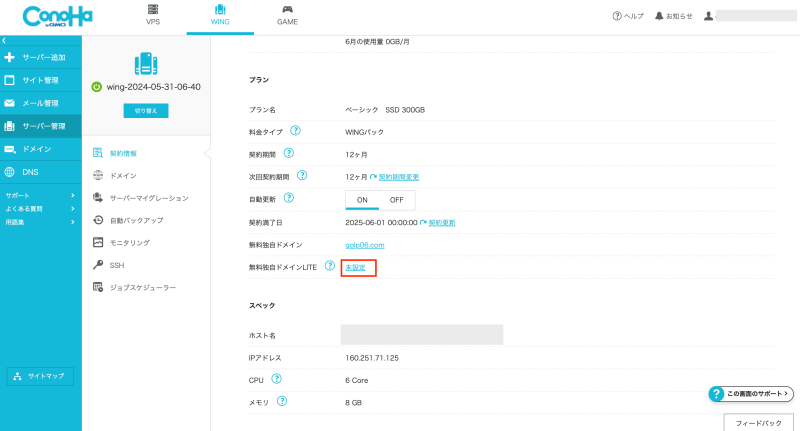This screenshot has width=800, height=431.
Task: Switch 自動更新 to OFF
Action: coord(397,199)
